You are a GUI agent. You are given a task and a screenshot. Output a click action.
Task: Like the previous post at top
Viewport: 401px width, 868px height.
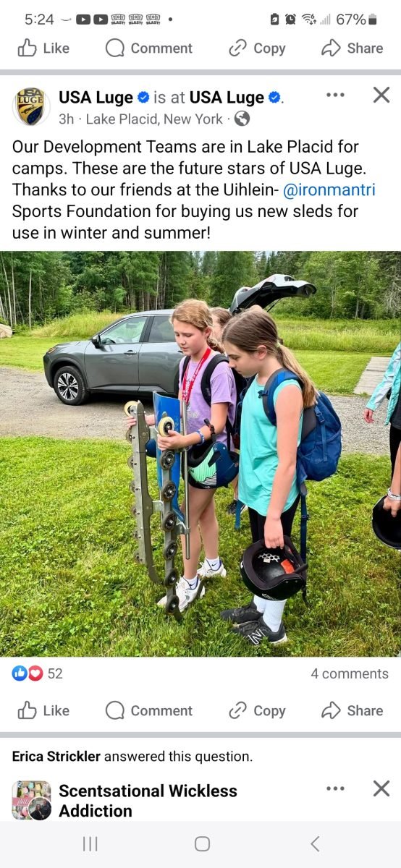pos(43,48)
